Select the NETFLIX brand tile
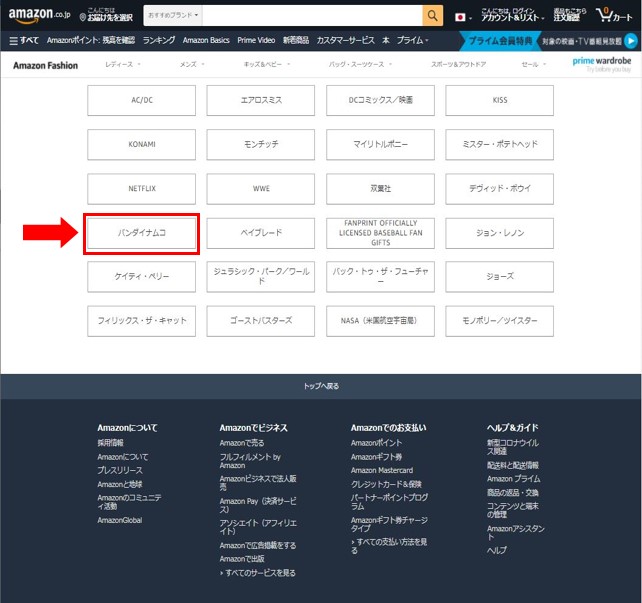 click(x=142, y=189)
